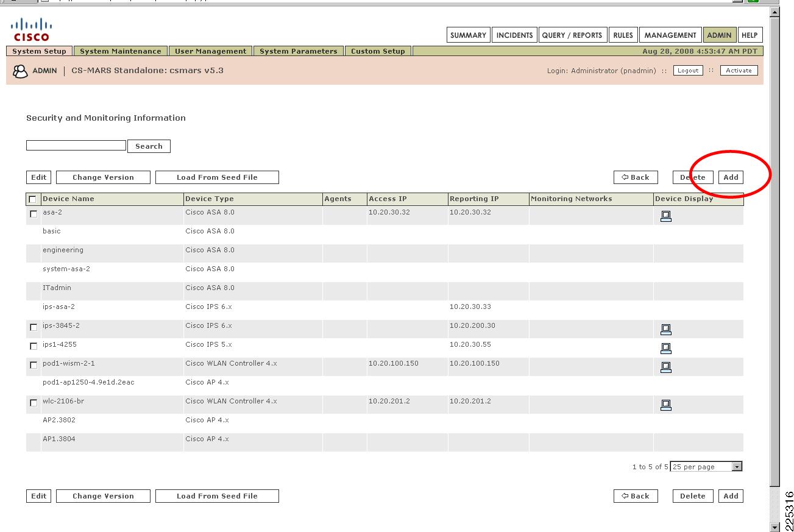Click reporting IP 10.20.200.30

(x=472, y=325)
